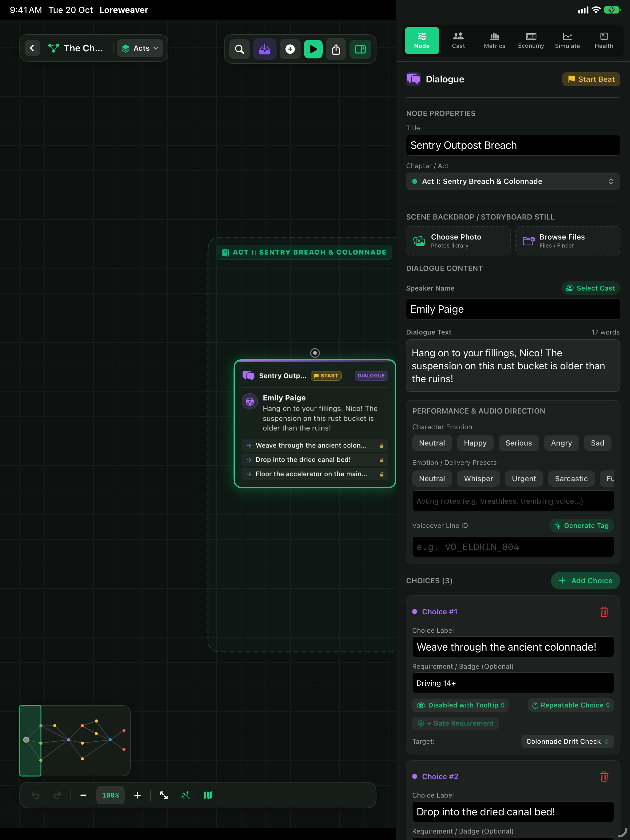Open the Acts dropdown
The width and height of the screenshot is (630, 840).
(x=140, y=48)
